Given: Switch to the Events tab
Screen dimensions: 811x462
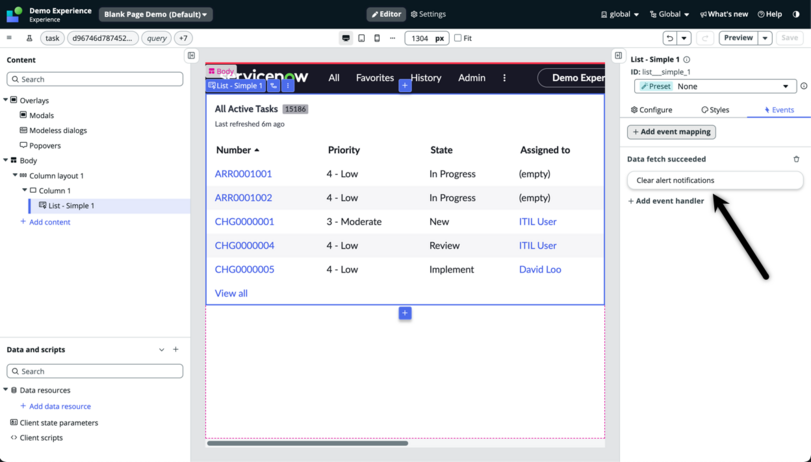Looking at the screenshot, I should [779, 110].
